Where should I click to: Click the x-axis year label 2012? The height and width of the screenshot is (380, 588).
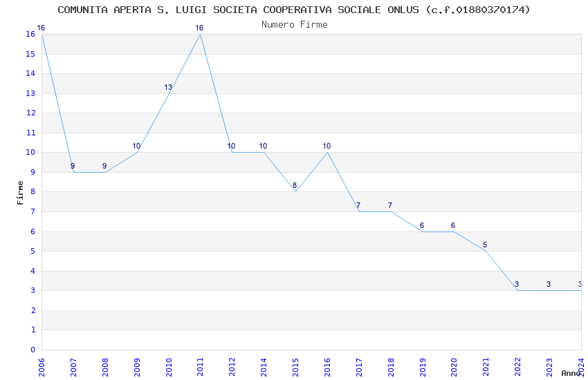[x=232, y=368]
